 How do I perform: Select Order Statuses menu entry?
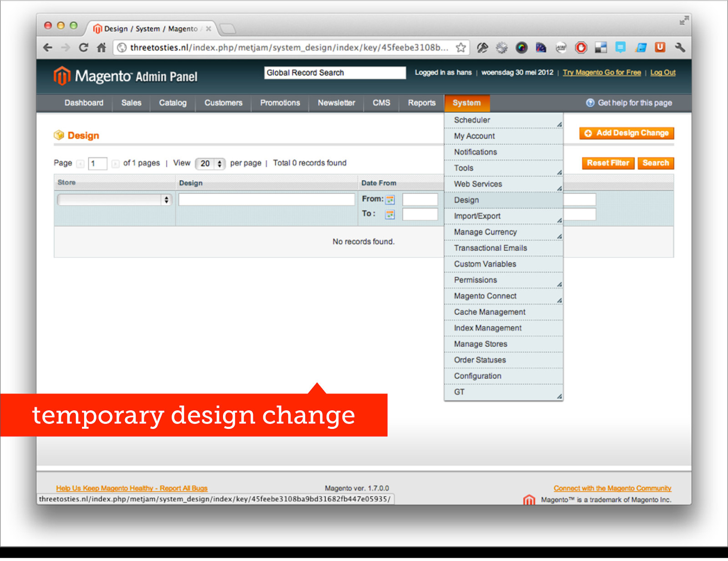pyautogui.click(x=504, y=360)
